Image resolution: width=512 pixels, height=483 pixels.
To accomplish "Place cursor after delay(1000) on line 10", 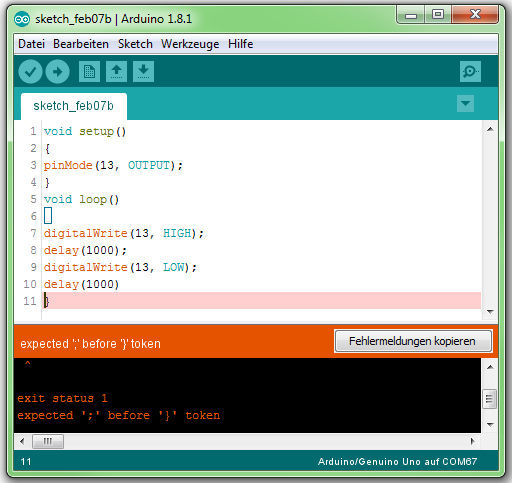I will coord(120,284).
